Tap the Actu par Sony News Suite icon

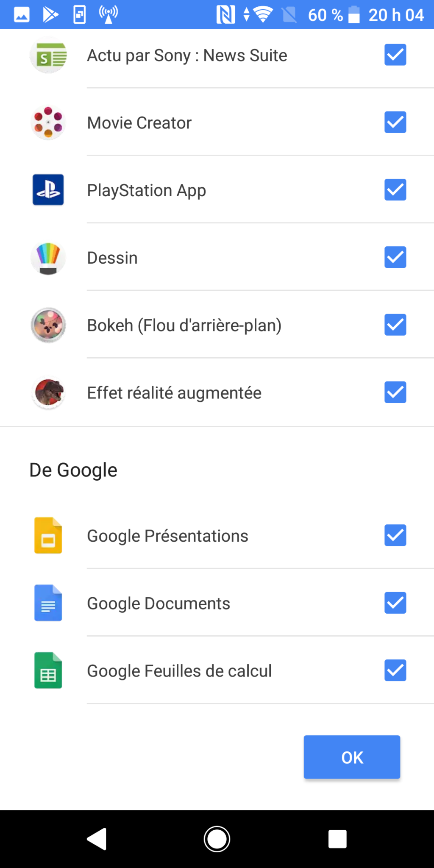tap(48, 56)
